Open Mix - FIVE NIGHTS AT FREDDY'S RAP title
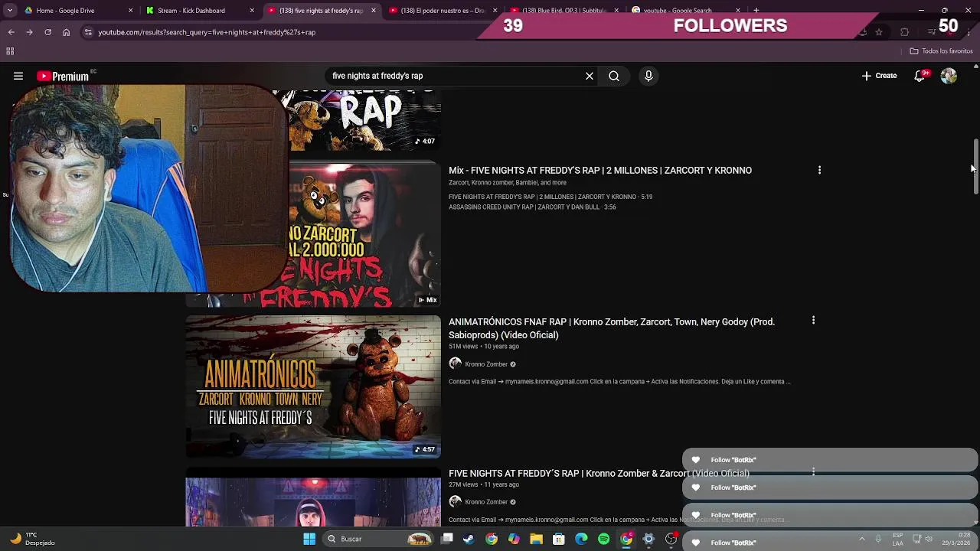The height and width of the screenshot is (551, 980). (x=600, y=170)
